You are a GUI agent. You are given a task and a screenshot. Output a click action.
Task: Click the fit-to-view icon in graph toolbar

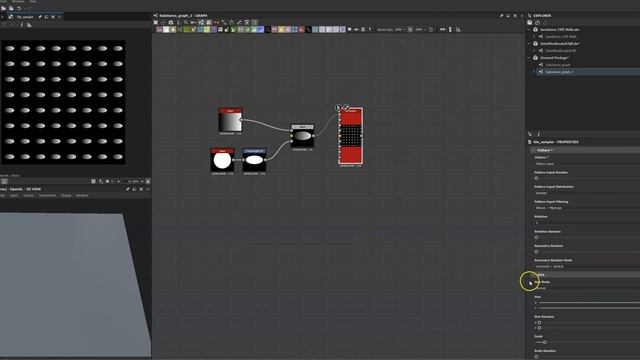(156, 22)
